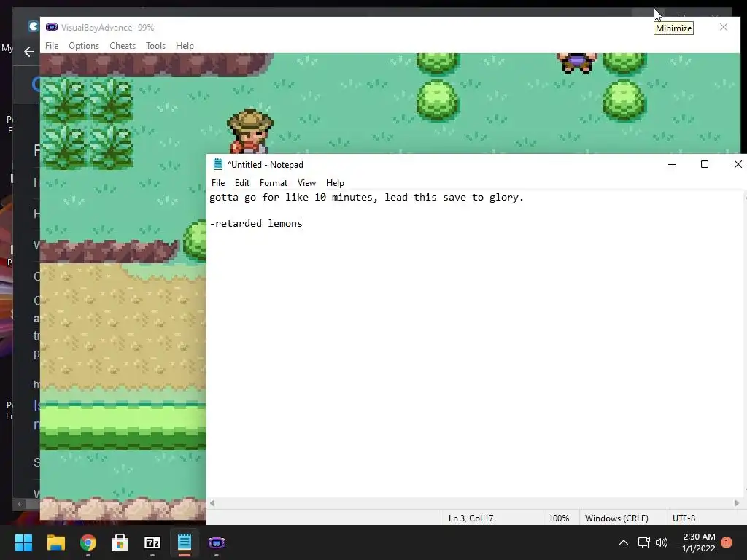Close the Notepad window

(x=738, y=164)
